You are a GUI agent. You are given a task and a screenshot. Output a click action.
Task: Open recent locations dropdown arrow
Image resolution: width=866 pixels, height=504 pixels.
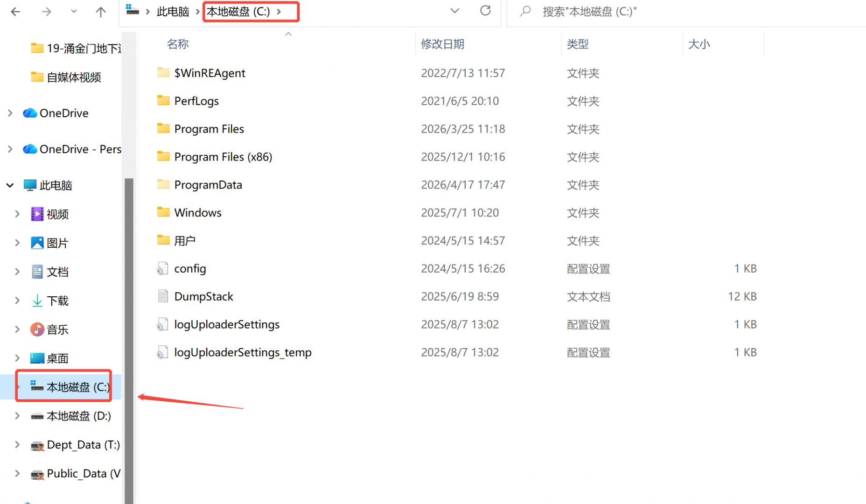(74, 12)
